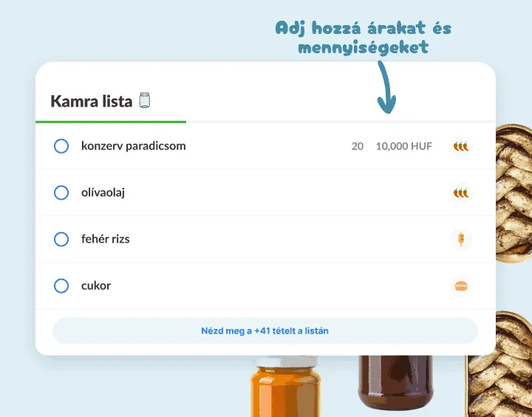Click the jar emoji beside Kamra lista
532x417 pixels.
click(145, 100)
